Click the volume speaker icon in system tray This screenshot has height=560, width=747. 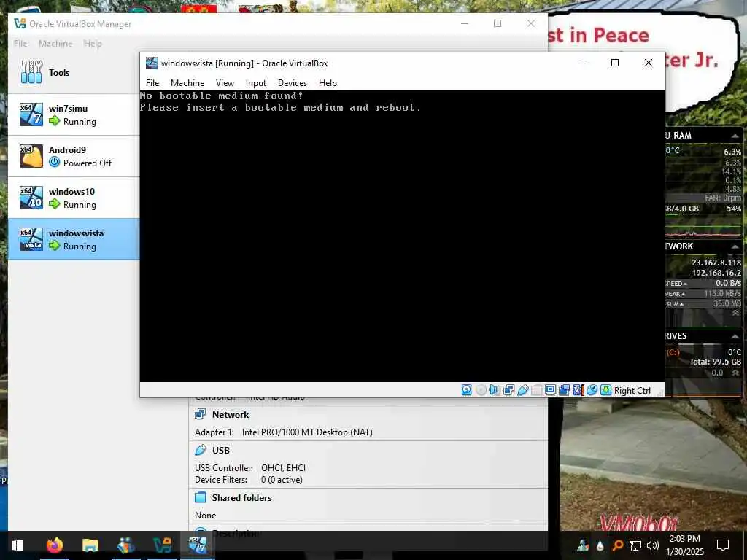(653, 545)
